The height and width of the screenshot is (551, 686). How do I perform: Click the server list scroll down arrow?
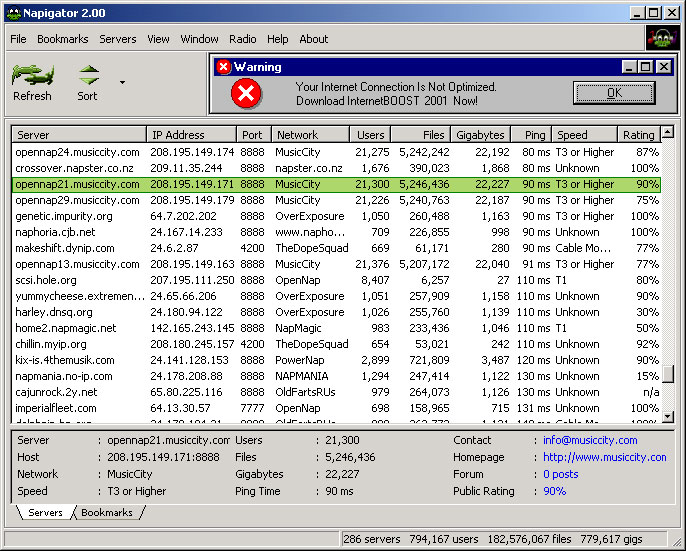pyautogui.click(x=668, y=416)
